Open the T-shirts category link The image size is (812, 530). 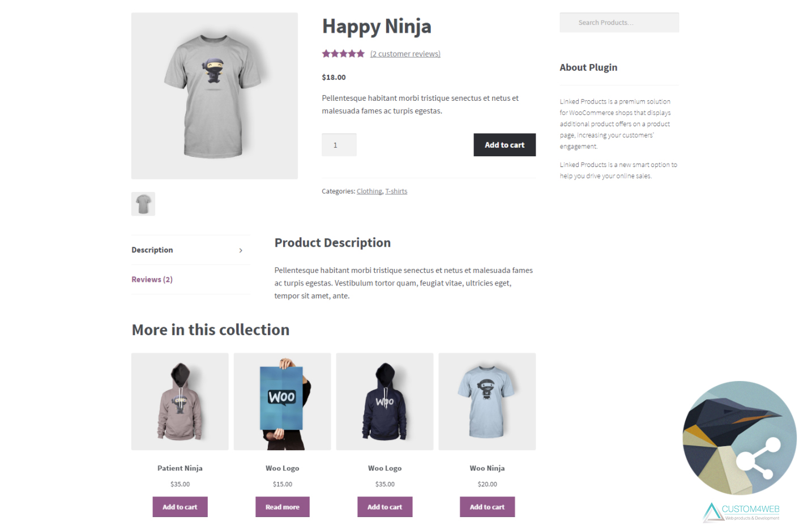pos(396,191)
